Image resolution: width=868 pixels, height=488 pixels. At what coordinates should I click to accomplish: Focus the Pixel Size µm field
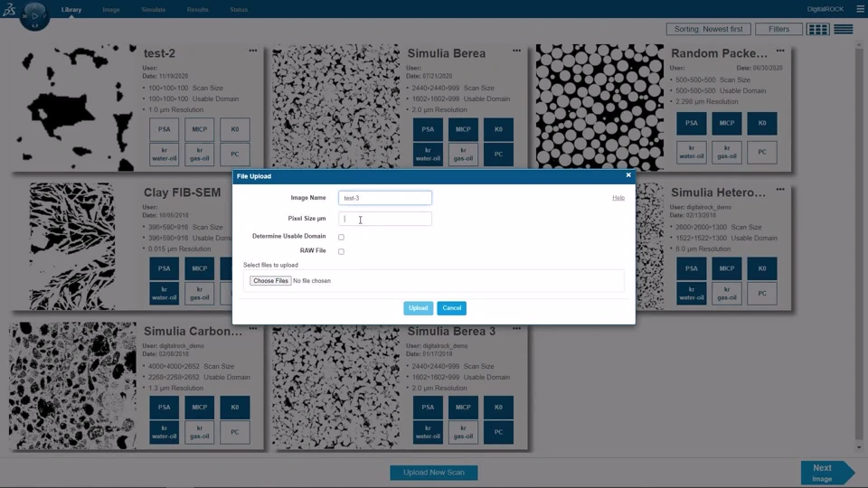(385, 219)
